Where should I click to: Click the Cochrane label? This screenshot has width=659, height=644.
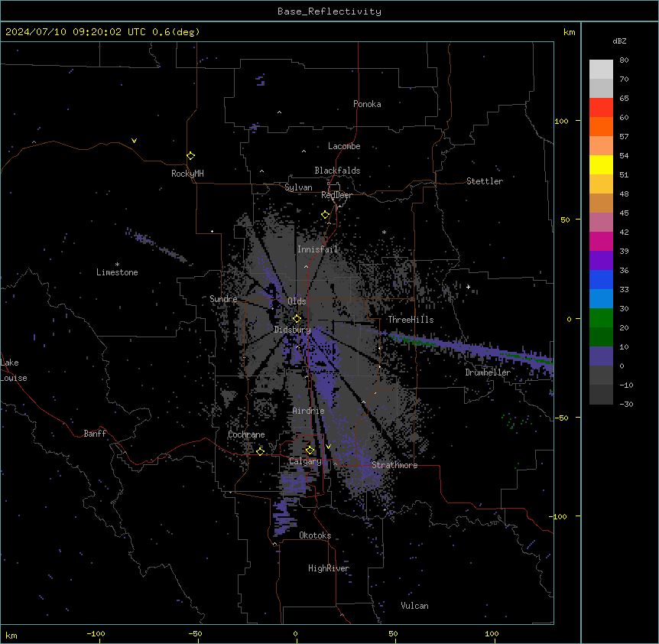(x=246, y=434)
